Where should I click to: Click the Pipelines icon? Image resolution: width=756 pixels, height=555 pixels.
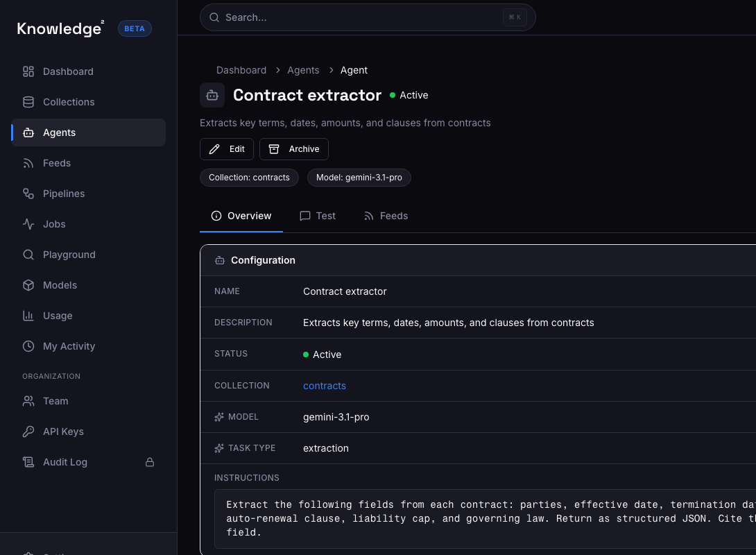28,194
